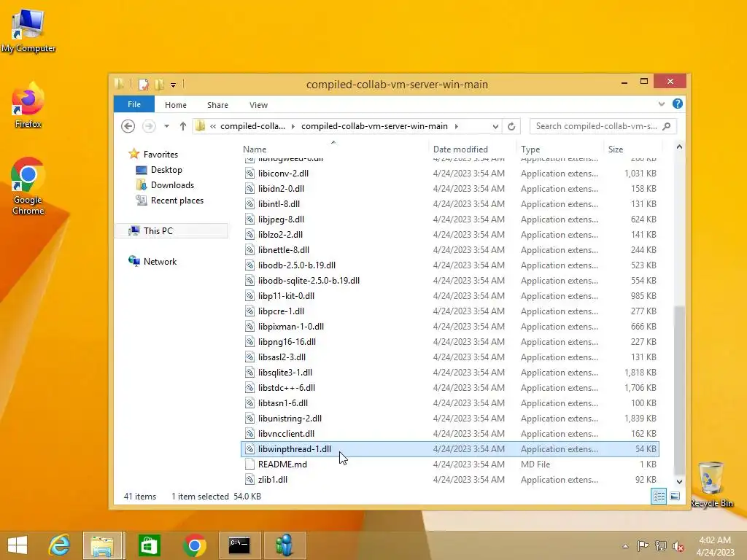Viewport: 747px width, 560px height.
Task: Sort by the Name column header
Action: [x=334, y=149]
